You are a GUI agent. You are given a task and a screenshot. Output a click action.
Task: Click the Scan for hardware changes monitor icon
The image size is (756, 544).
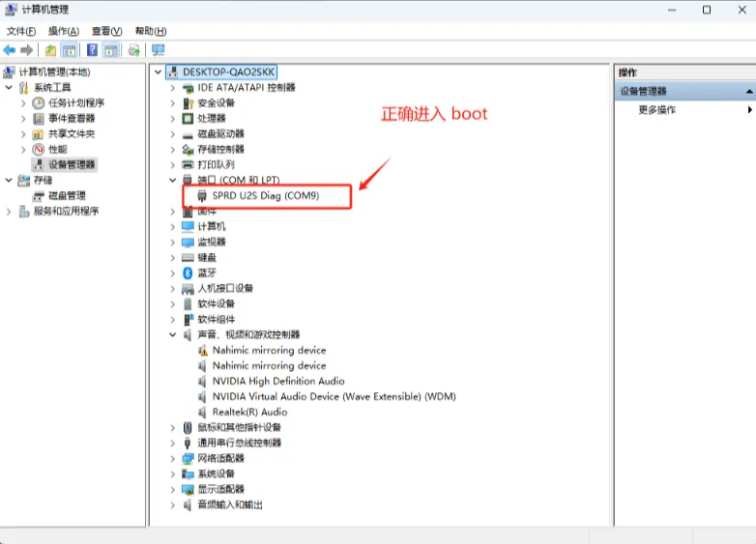[x=159, y=50]
